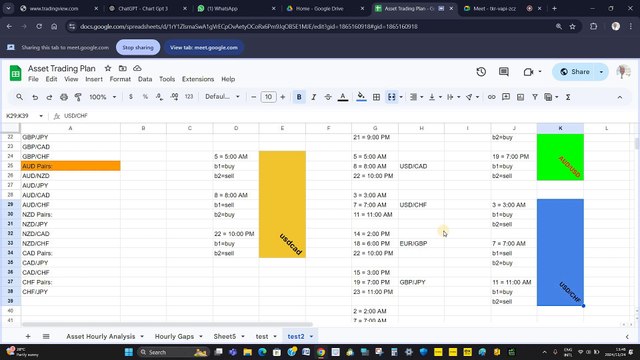Click the Name box K29:K39

[24, 116]
